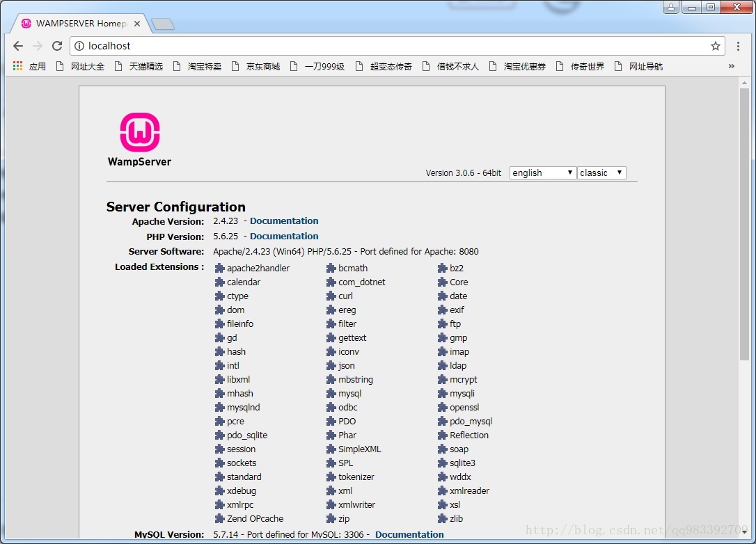756x544 pixels.
Task: Click the puzzle icon beside zlib
Action: (442, 518)
